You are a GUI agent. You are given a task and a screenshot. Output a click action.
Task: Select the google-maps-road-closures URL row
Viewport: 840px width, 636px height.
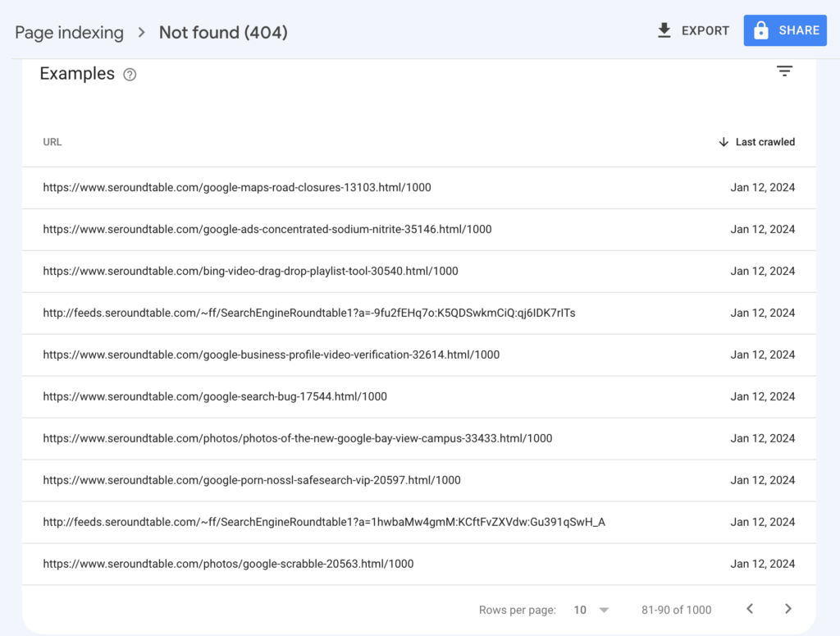[x=237, y=187]
